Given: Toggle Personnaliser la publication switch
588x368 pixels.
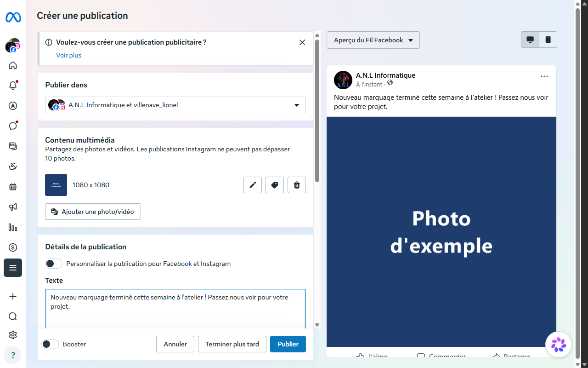Looking at the screenshot, I should (x=54, y=264).
